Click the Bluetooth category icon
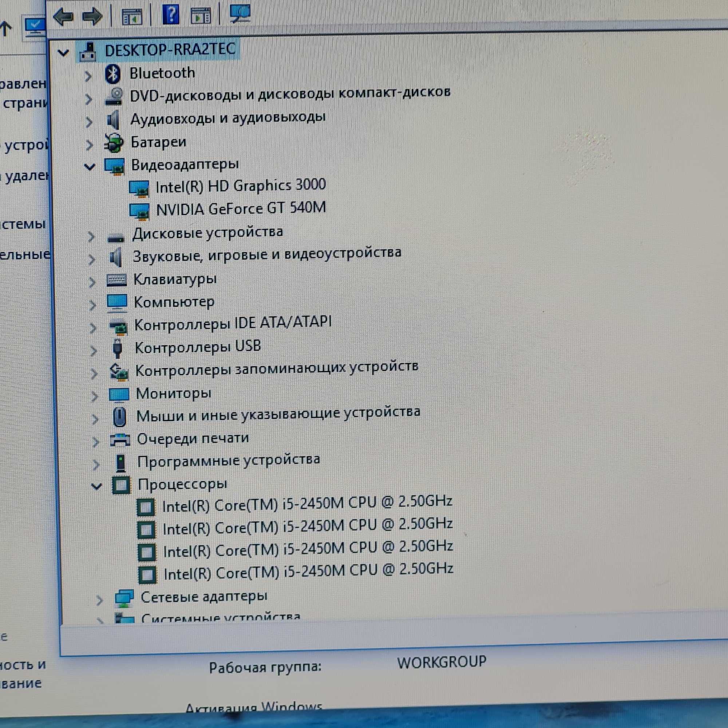The width and height of the screenshot is (728, 728). 112,74
